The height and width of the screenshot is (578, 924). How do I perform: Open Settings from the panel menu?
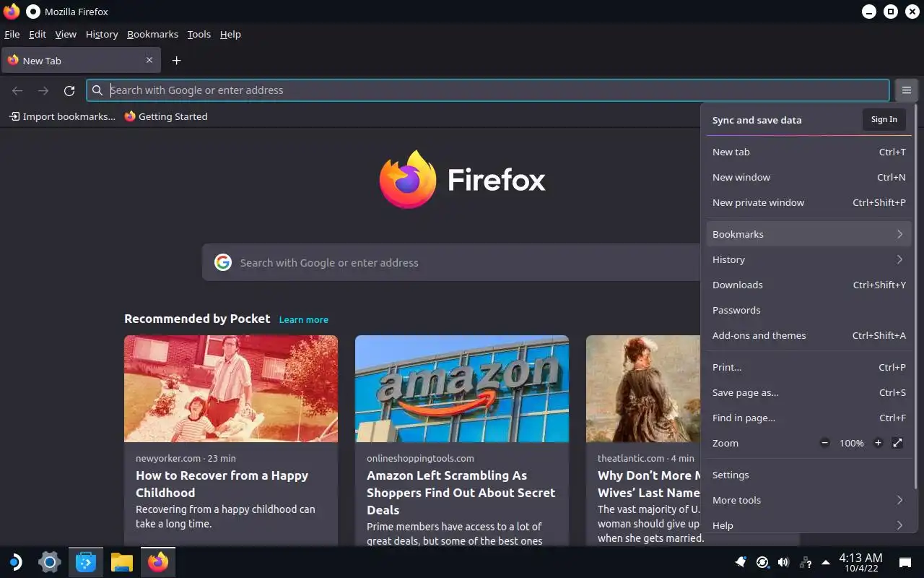coord(808,475)
